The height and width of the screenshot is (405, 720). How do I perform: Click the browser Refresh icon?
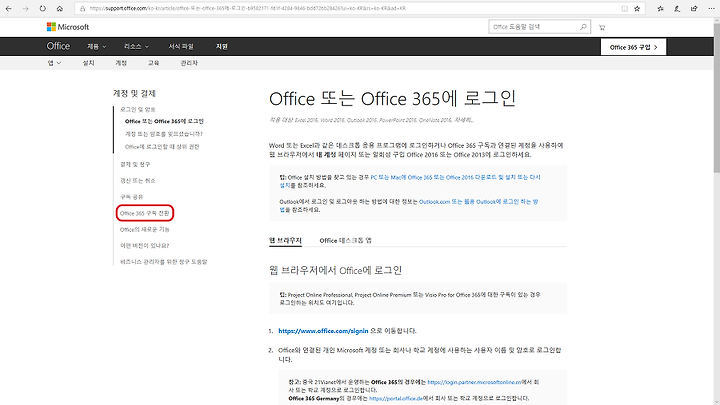[42, 8]
